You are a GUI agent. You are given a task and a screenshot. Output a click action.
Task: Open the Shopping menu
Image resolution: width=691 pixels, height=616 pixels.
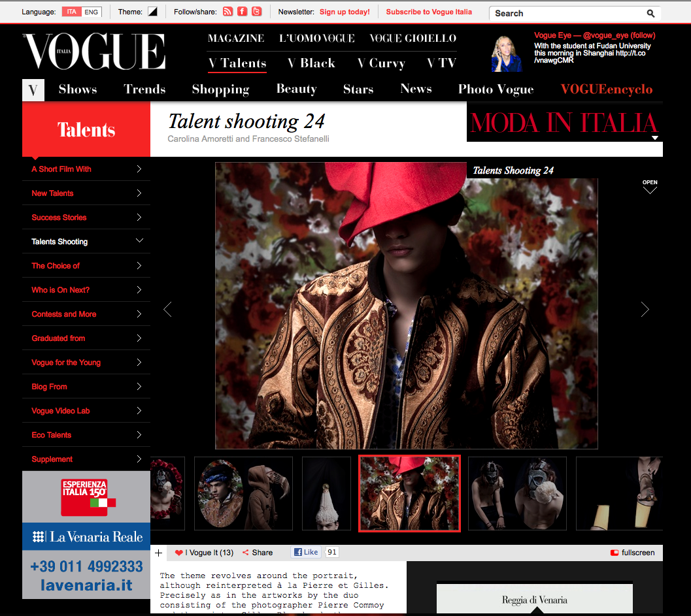pos(221,90)
